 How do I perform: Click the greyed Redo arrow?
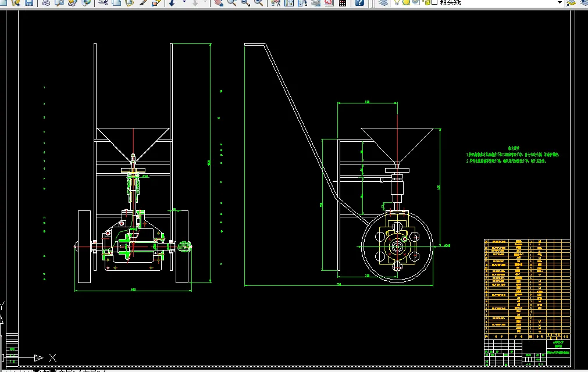click(195, 2)
